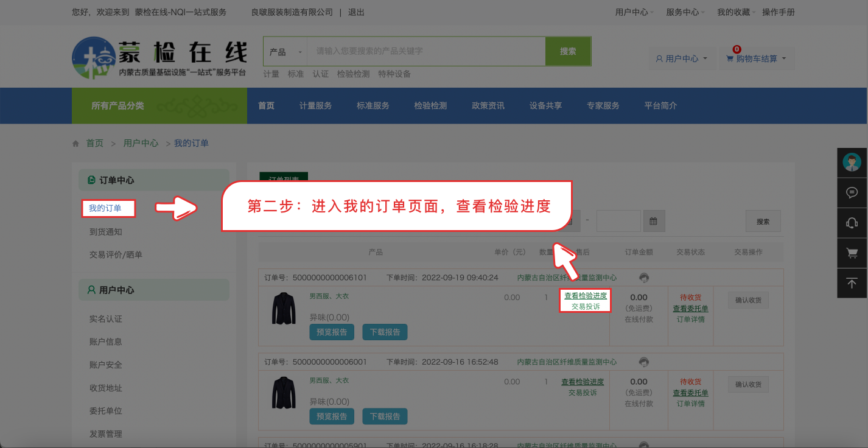Image resolution: width=868 pixels, height=448 pixels.
Task: Open the 产品 search category dropdown
Action: coord(285,52)
